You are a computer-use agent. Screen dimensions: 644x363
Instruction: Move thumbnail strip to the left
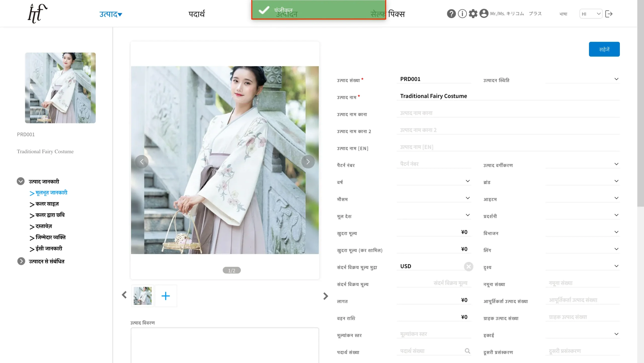(124, 295)
